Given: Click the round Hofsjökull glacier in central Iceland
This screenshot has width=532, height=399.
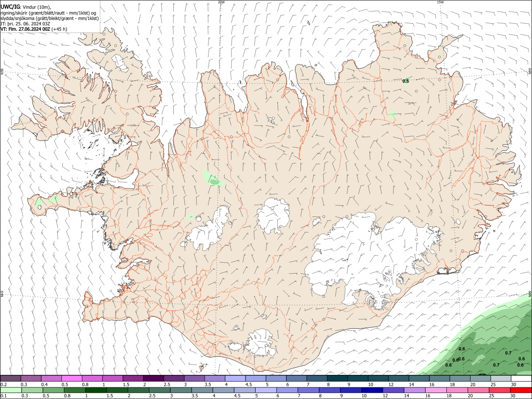Looking at the screenshot, I should (273, 215).
